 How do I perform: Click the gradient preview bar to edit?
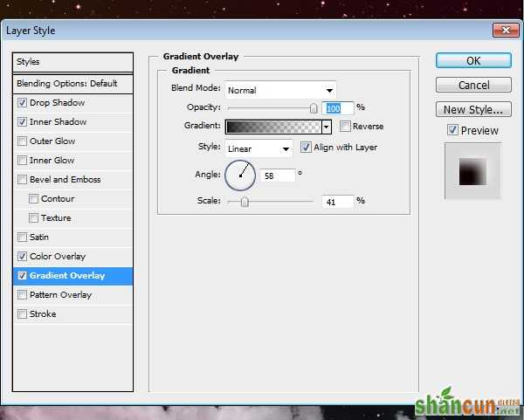click(273, 127)
